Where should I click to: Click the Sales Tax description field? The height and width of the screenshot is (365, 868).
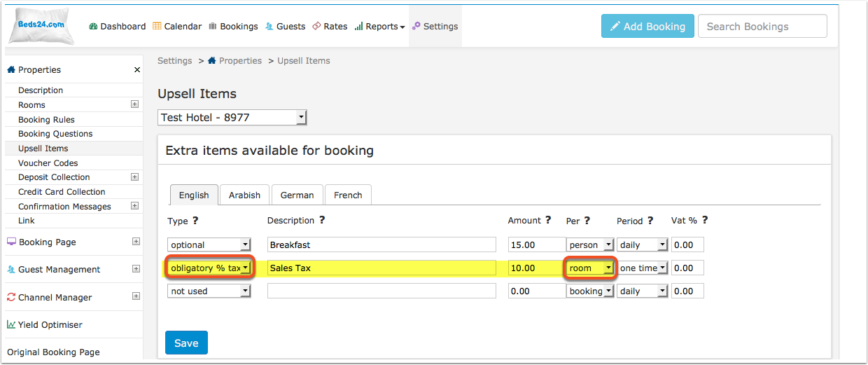381,268
